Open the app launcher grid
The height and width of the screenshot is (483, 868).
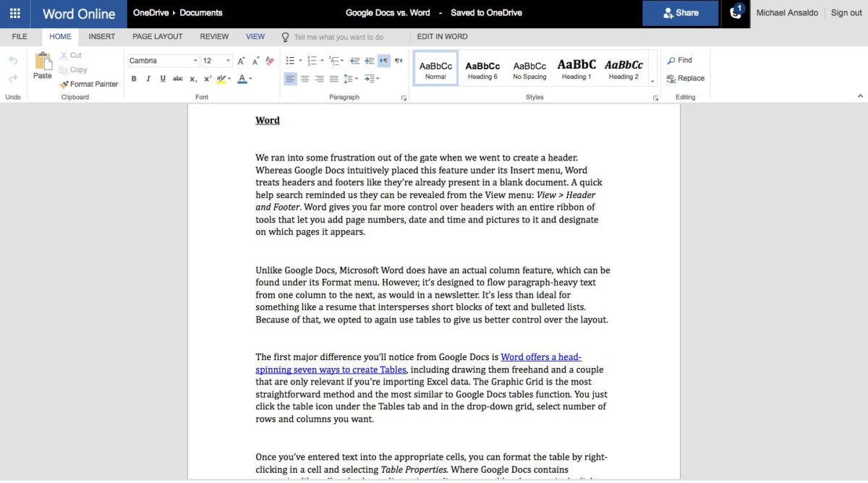pyautogui.click(x=14, y=13)
